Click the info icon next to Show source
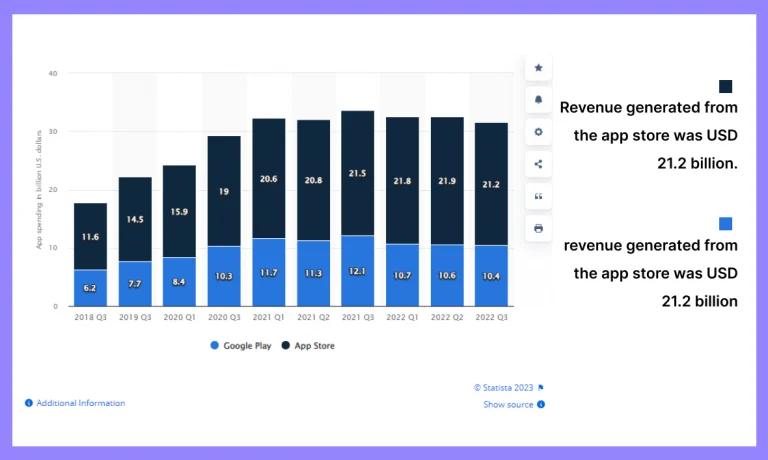 [541, 405]
